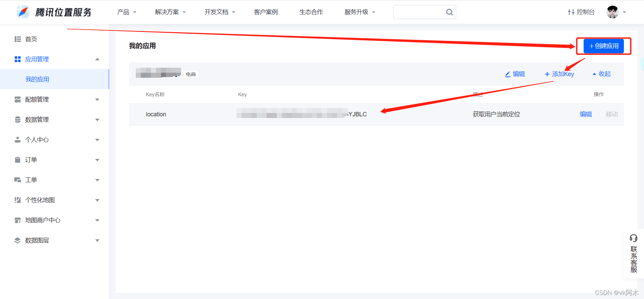Click the 电商 tag label
The height and width of the screenshot is (299, 644).
[x=191, y=74]
